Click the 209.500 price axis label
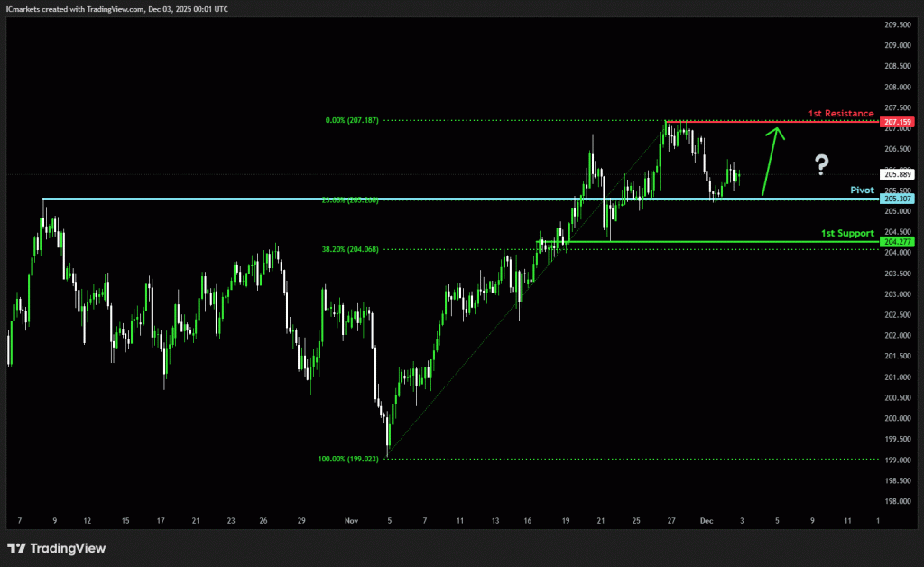The height and width of the screenshot is (567, 924). [x=898, y=25]
